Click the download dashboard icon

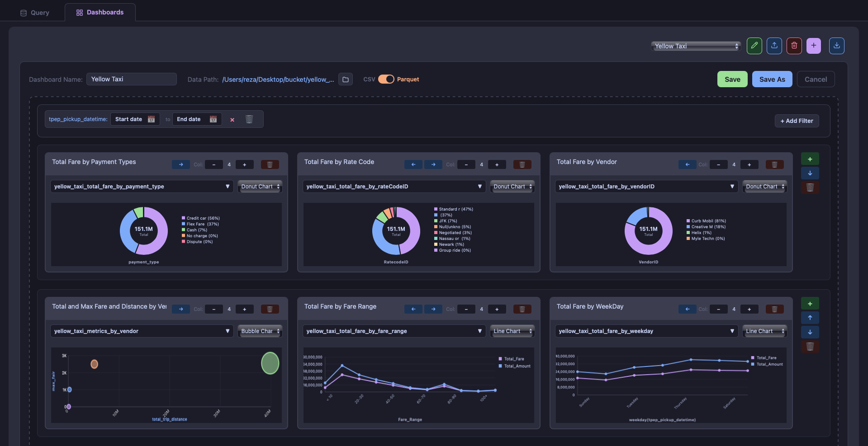(836, 46)
